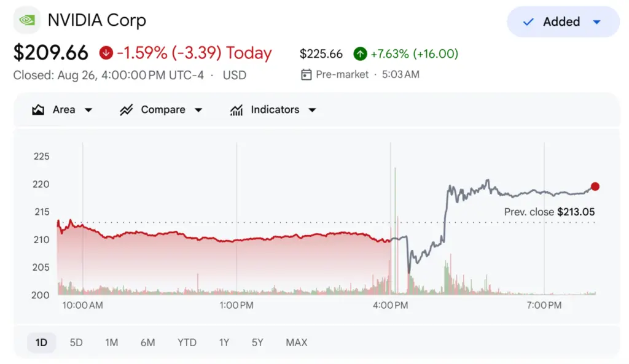This screenshot has height=364, width=629.
Task: Click the Indicators chart icon
Action: pyautogui.click(x=236, y=110)
